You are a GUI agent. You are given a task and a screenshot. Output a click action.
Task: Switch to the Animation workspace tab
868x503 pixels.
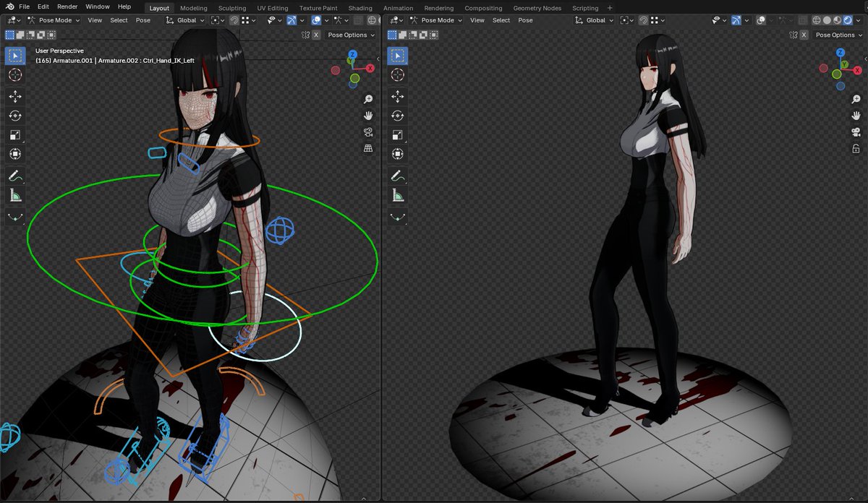click(398, 8)
